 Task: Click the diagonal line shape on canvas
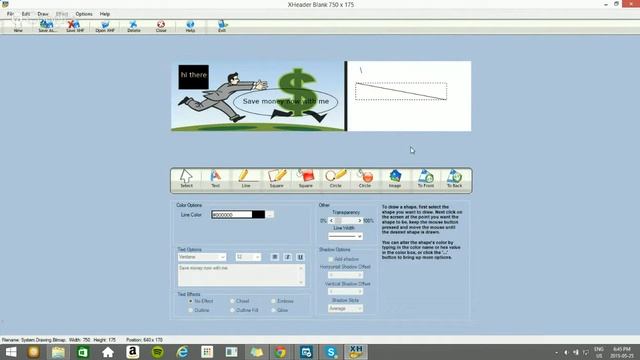[401, 91]
